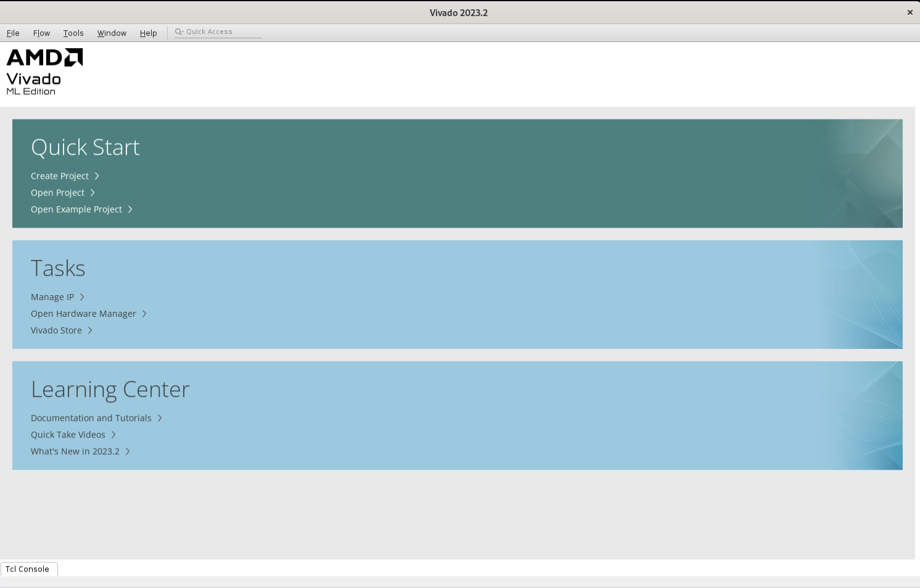Open the Flow menu
Viewport: 920px width, 588px height.
point(41,33)
